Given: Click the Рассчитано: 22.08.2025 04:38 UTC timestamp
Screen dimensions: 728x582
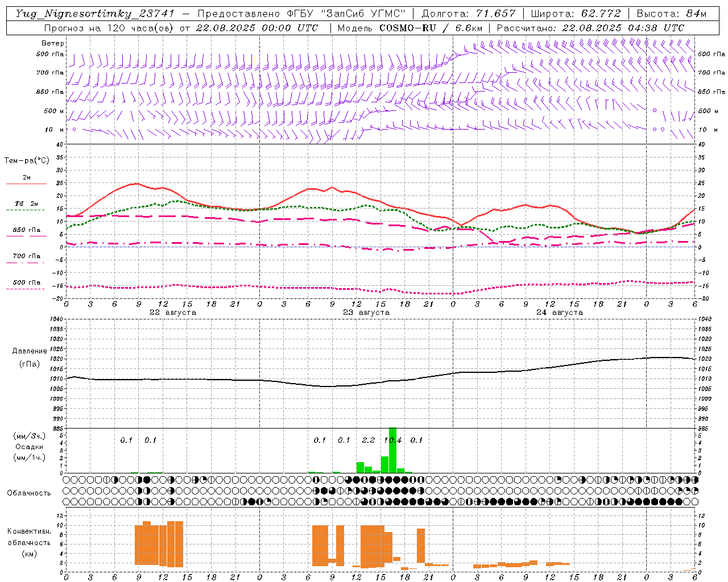Looking at the screenshot, I should 590,28.
